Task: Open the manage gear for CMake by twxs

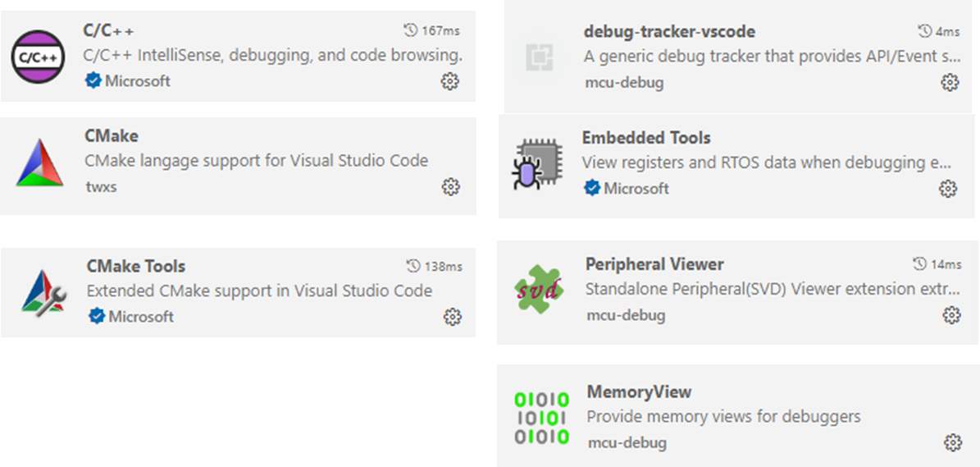Action: click(450, 187)
